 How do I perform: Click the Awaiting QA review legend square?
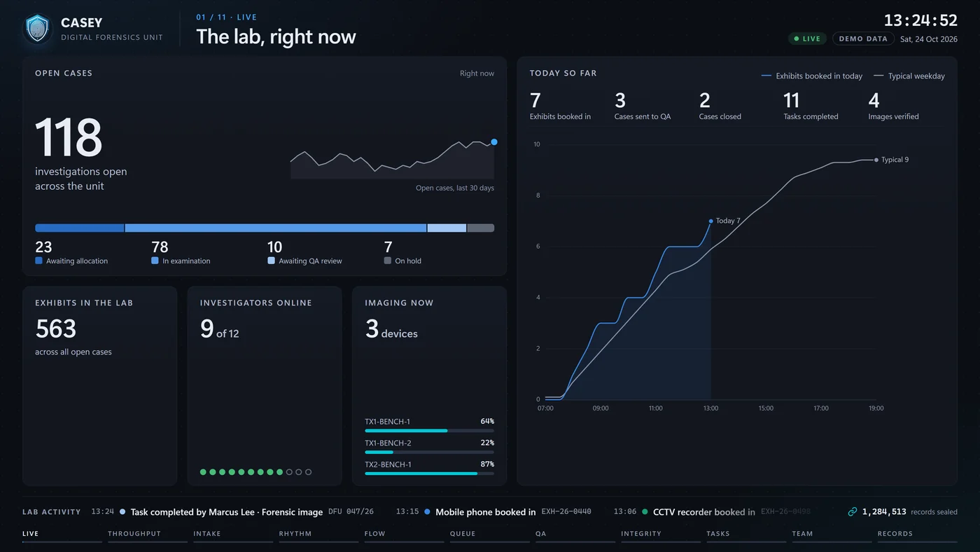pyautogui.click(x=271, y=261)
